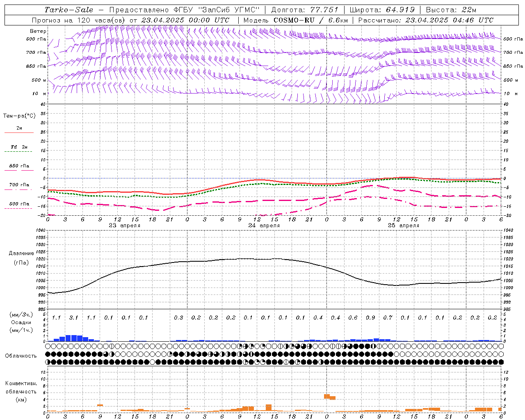
Task: Click the 700 гПа temperature legend label
Action: tap(19, 185)
